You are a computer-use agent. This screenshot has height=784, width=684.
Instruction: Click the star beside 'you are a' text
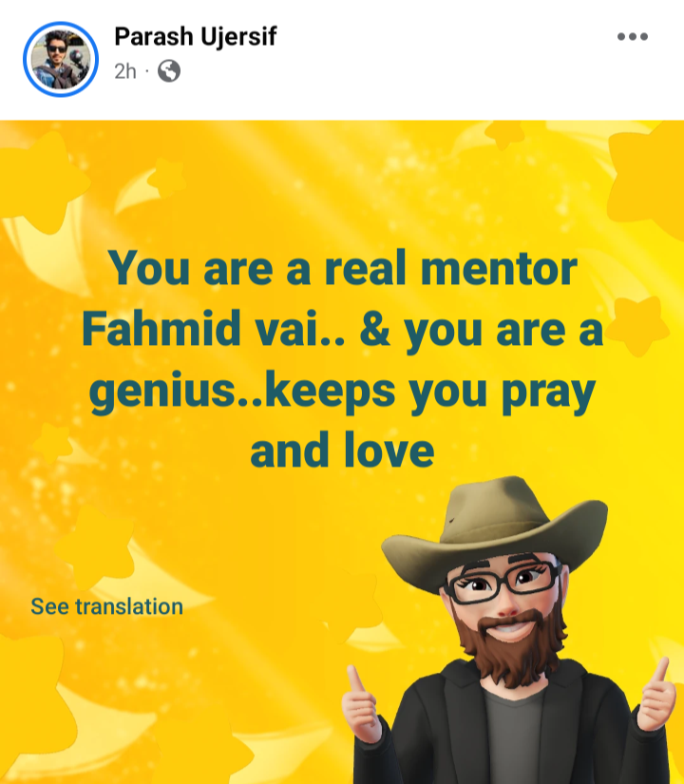click(638, 326)
